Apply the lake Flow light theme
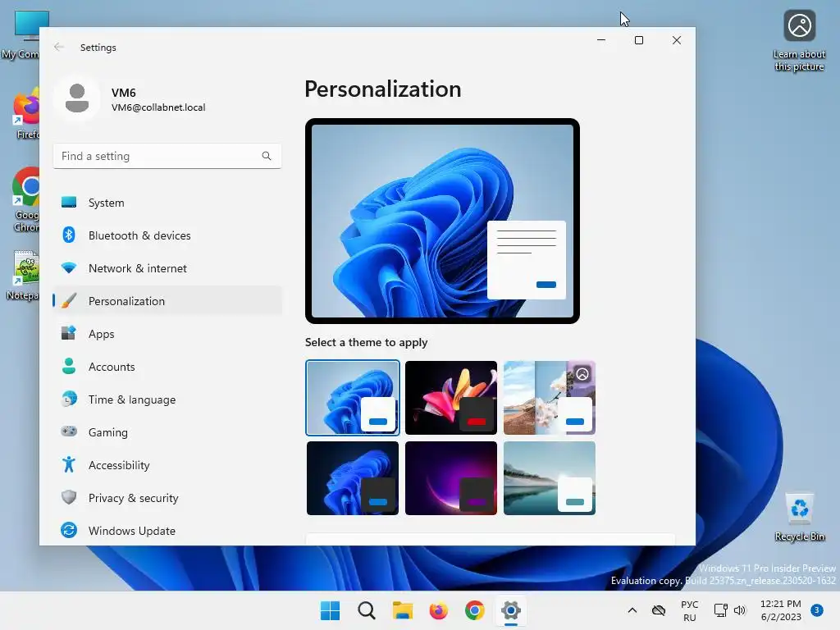840x630 pixels. pos(550,478)
